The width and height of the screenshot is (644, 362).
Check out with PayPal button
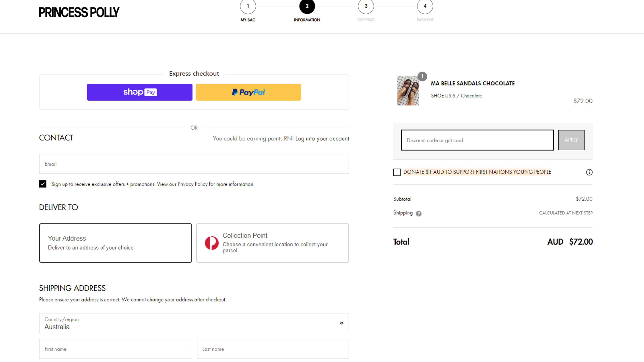pos(248,92)
